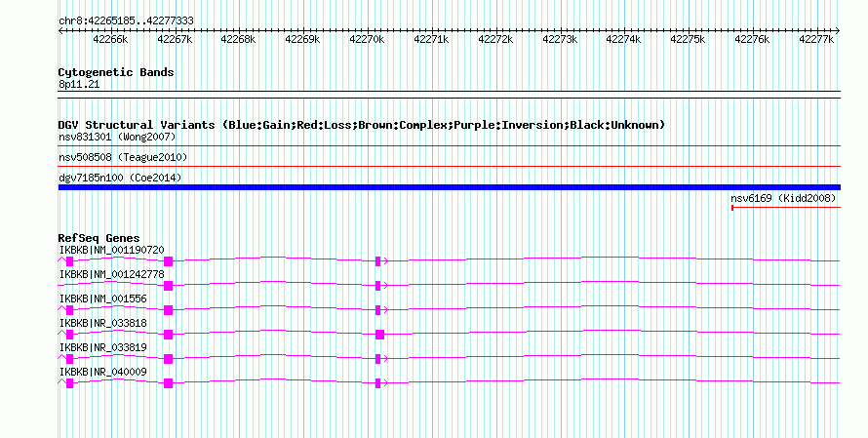Click the 42270k ruler tick label

pos(367,39)
